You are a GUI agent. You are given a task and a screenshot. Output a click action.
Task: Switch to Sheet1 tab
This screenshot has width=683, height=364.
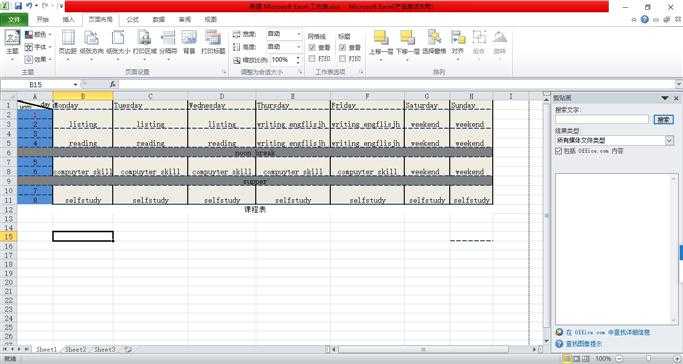point(46,349)
